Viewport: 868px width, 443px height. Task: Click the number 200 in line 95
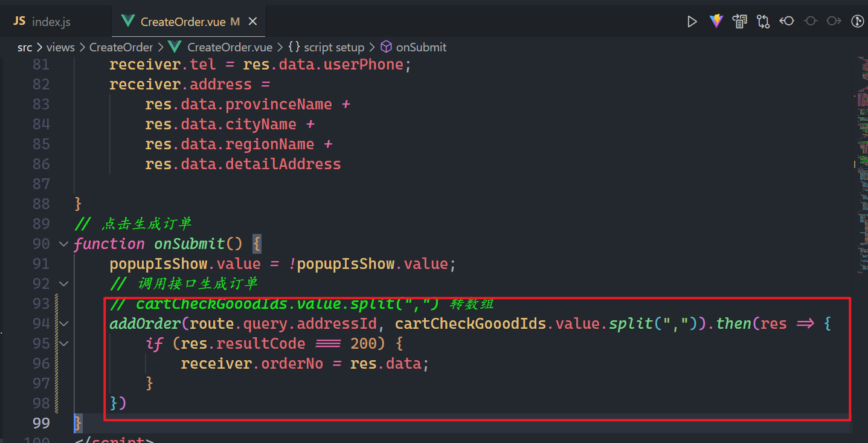point(364,343)
